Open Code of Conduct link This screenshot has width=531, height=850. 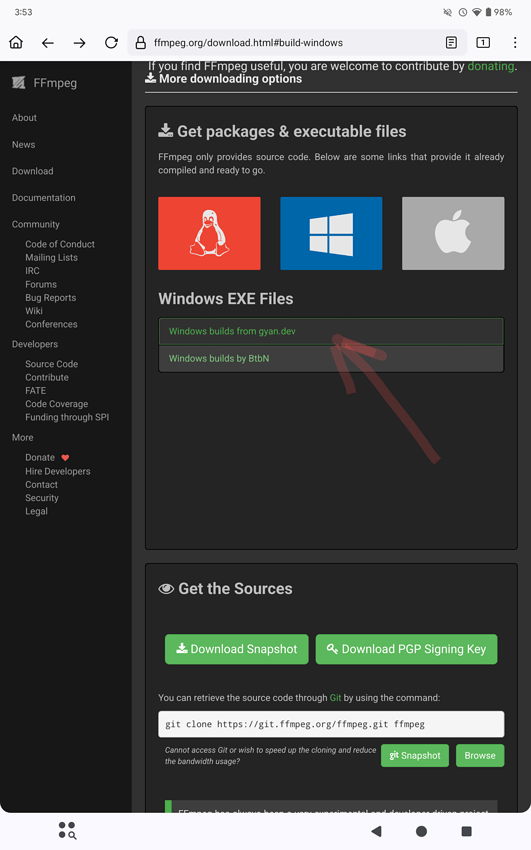[60, 244]
